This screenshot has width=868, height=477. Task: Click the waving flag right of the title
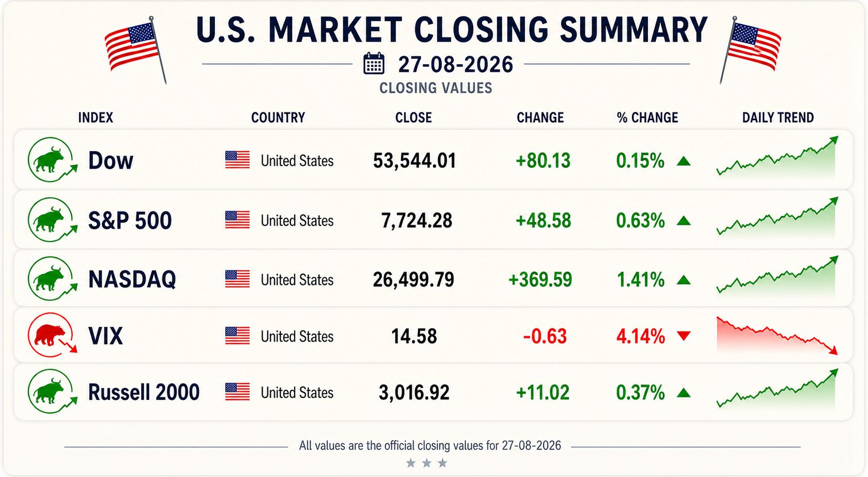[750, 49]
